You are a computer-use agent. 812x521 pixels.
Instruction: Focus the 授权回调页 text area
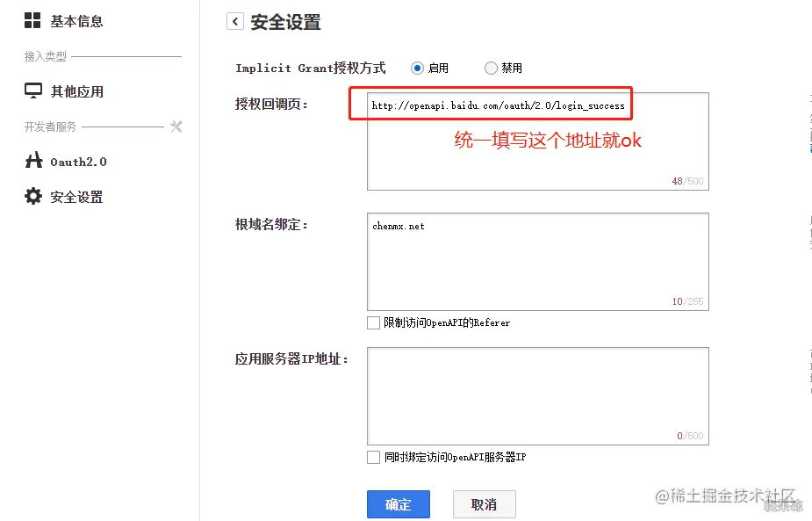[538, 141]
